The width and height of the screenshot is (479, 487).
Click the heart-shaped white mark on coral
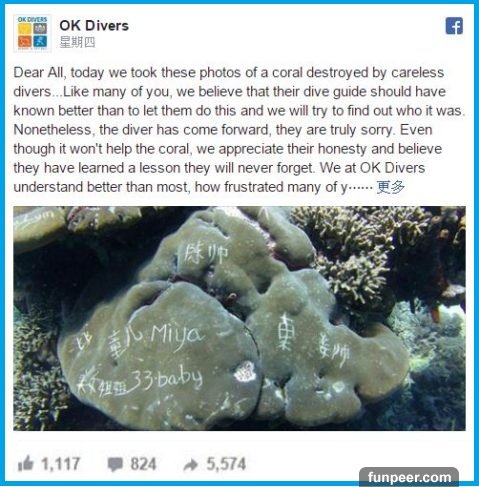245,371
